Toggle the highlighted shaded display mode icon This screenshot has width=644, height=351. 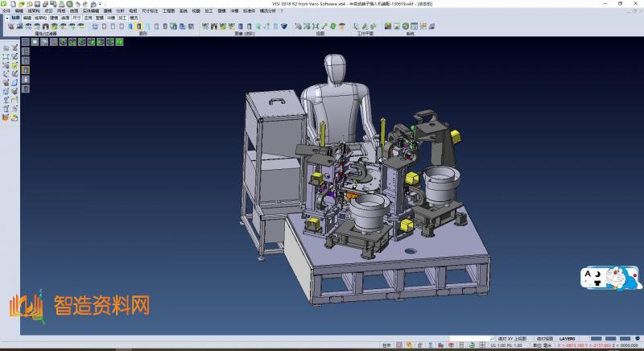point(140,27)
